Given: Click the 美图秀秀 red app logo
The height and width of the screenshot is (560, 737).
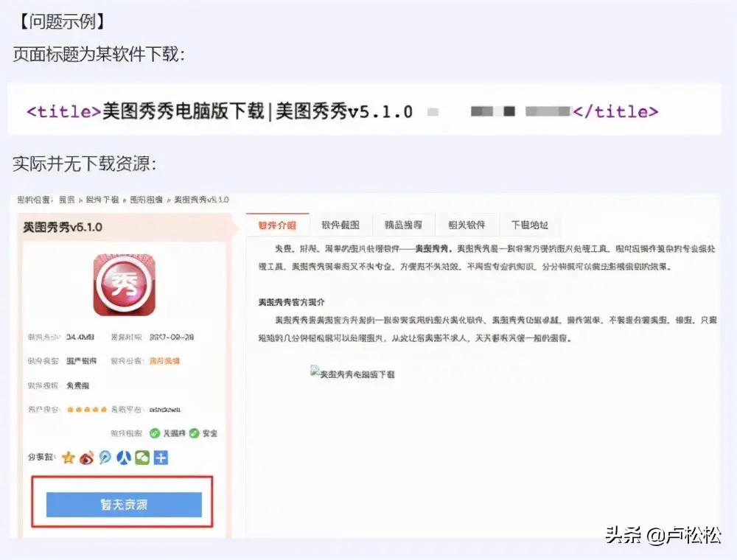Looking at the screenshot, I should pos(125,284).
